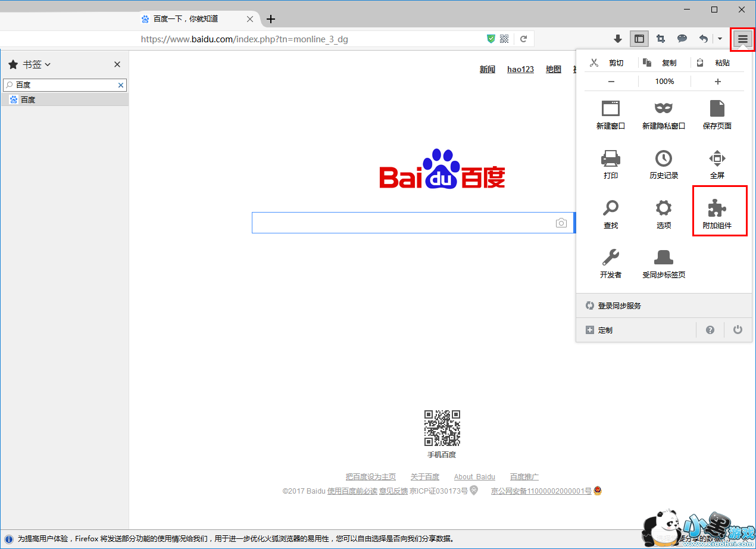Viewport: 756px width, 549px height.
Task: Open the downloads arrow icon in the toolbar
Action: 618,39
